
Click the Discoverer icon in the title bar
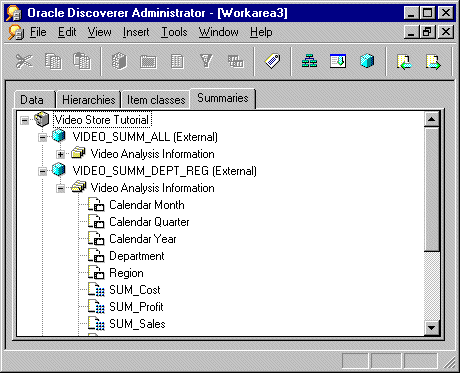point(14,13)
